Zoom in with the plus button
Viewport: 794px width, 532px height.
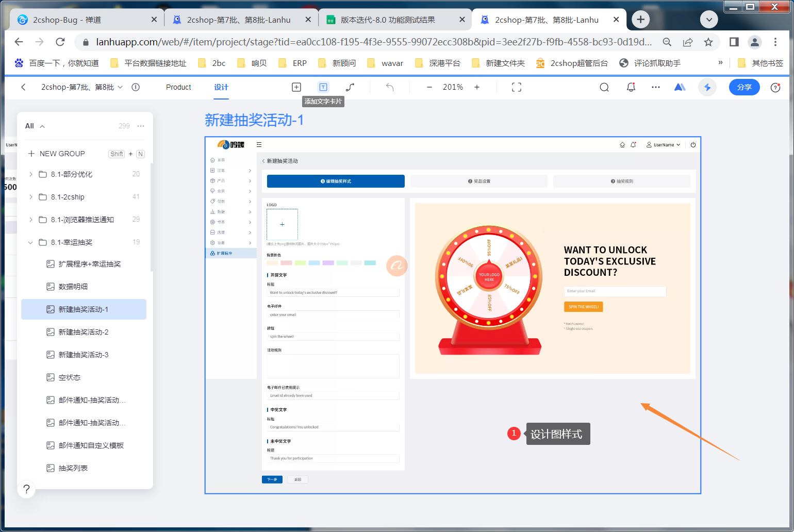(477, 87)
